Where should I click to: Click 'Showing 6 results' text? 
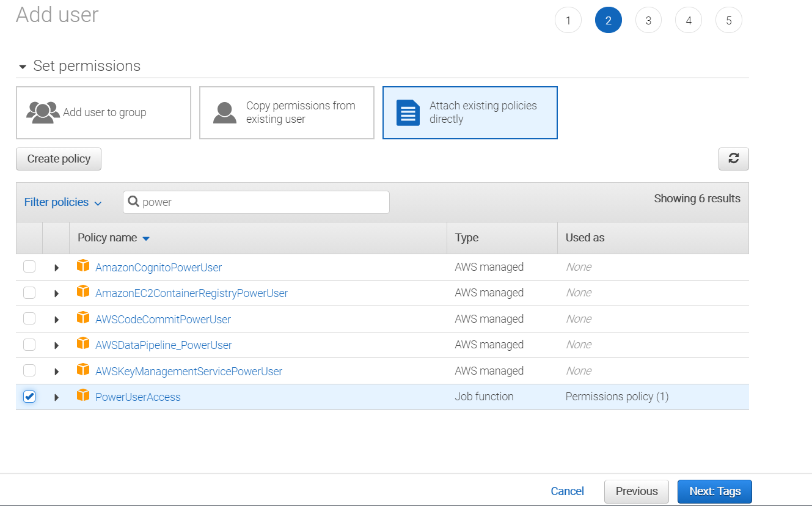coord(697,199)
